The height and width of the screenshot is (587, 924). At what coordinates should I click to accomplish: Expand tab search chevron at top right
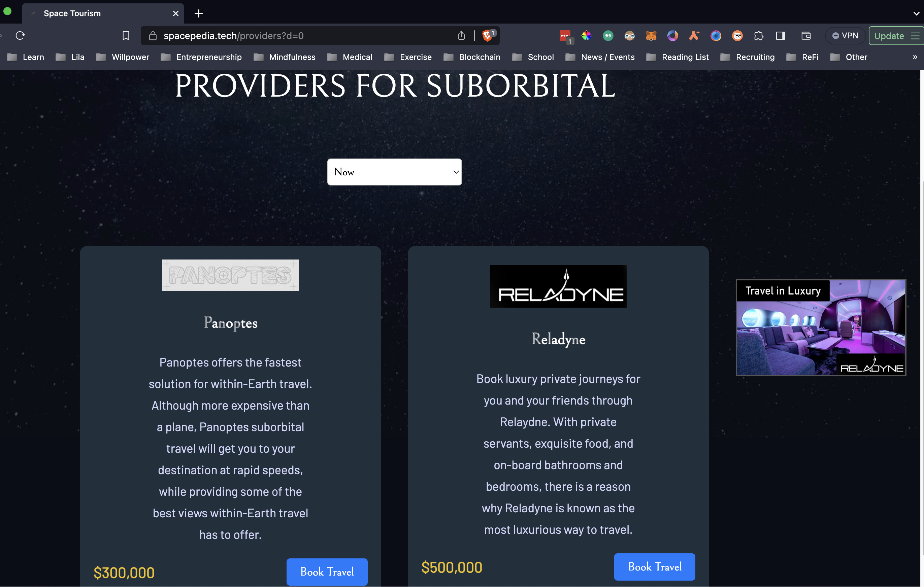pos(916,13)
